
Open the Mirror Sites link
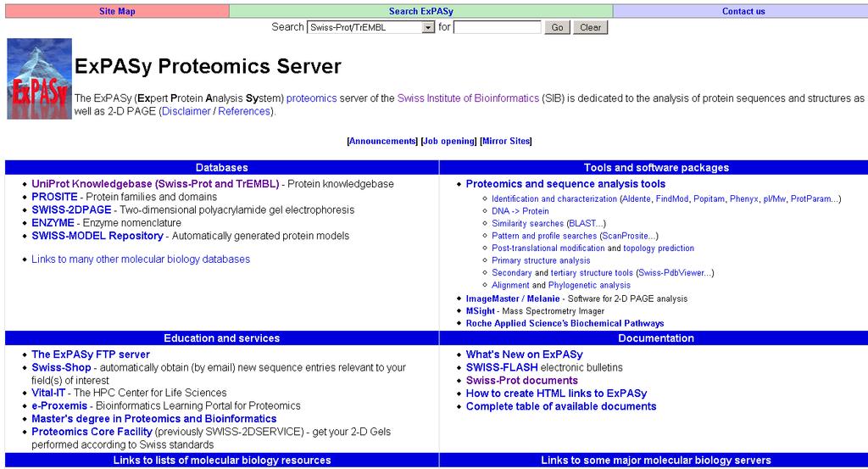point(505,141)
